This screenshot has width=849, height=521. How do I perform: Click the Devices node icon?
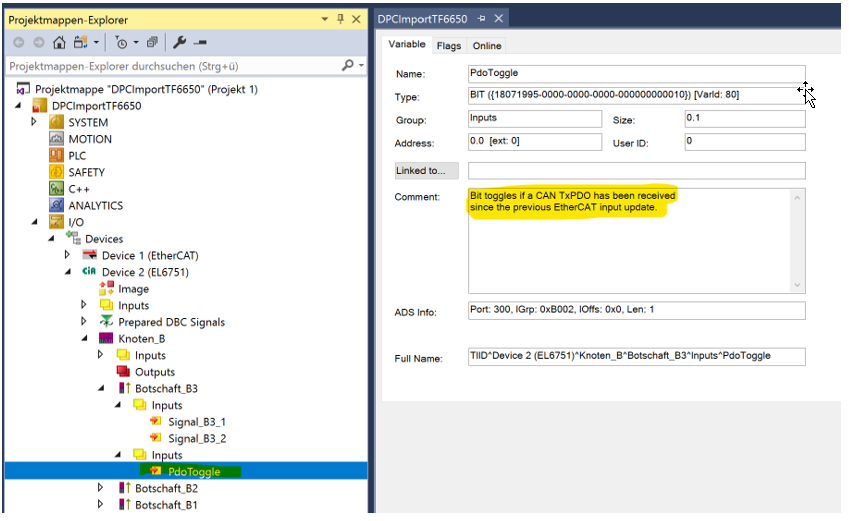pos(73,238)
